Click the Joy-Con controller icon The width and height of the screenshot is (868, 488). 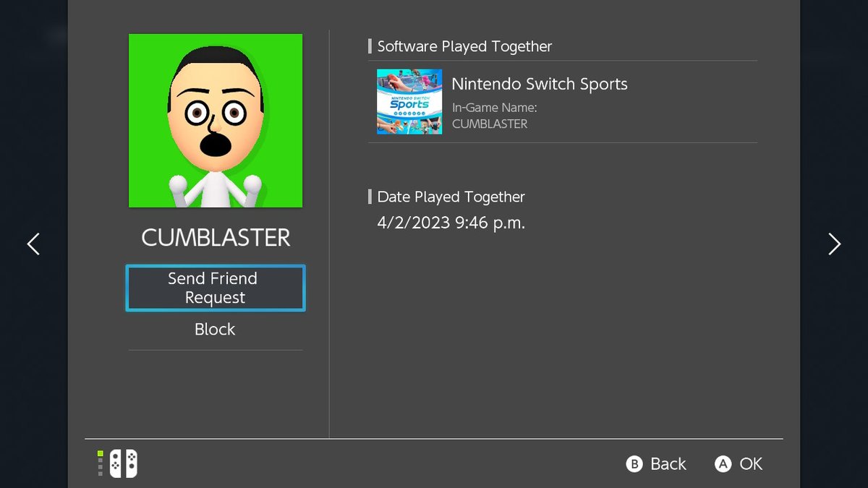124,463
